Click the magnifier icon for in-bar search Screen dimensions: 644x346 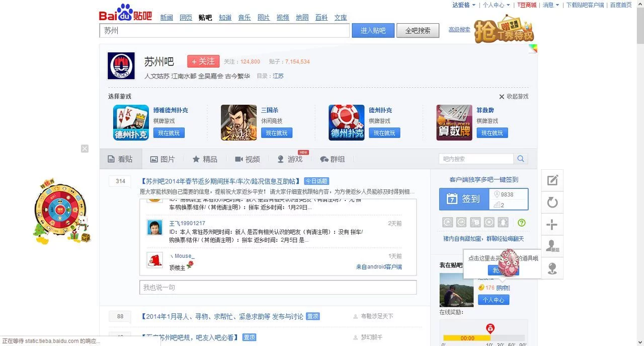[x=520, y=159]
